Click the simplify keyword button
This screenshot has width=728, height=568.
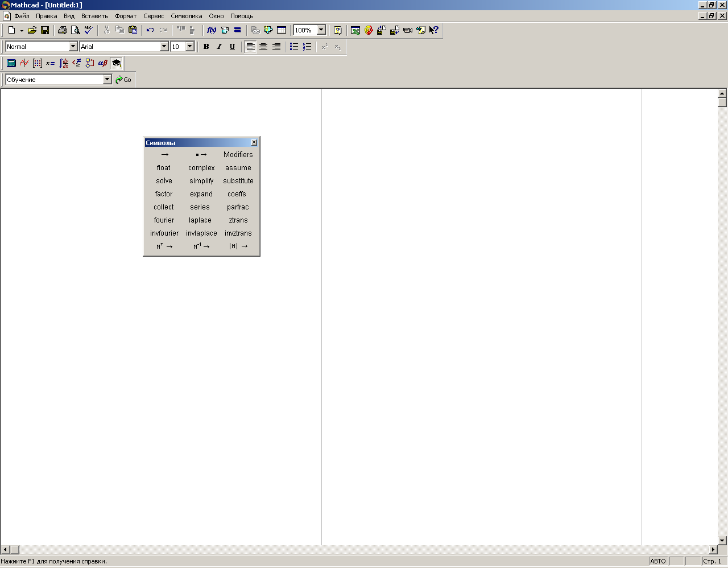pyautogui.click(x=201, y=181)
